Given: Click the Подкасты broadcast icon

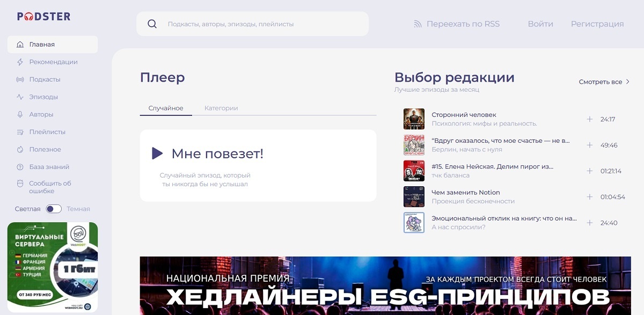Looking at the screenshot, I should (x=20, y=79).
